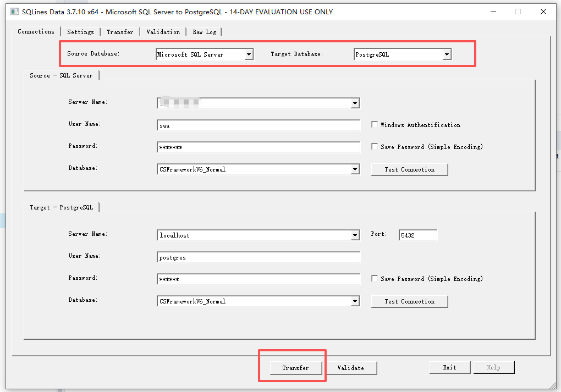Click the SQLines application icon in title bar

point(14,12)
